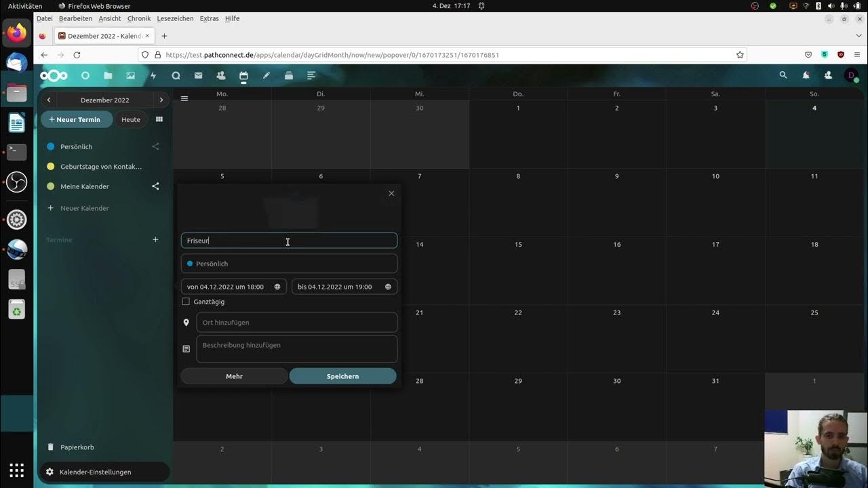Open the Deck app icon
Viewport: 868px width, 488px height.
point(289,76)
